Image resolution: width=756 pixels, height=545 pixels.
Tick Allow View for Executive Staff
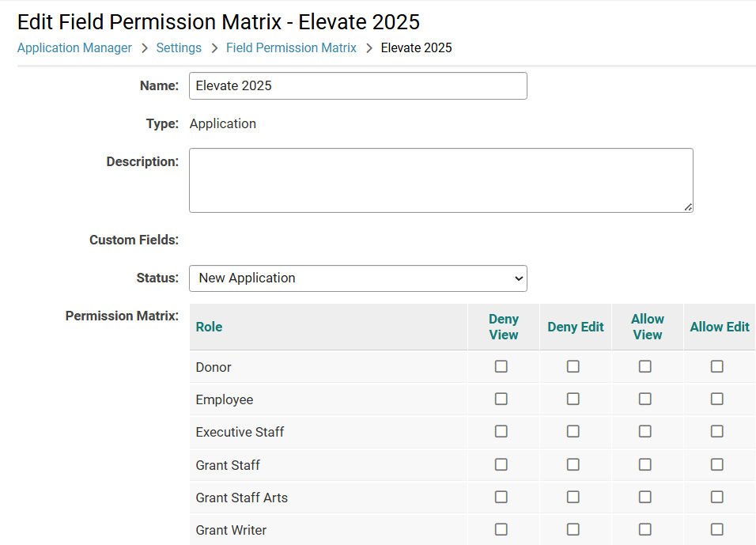(x=645, y=431)
